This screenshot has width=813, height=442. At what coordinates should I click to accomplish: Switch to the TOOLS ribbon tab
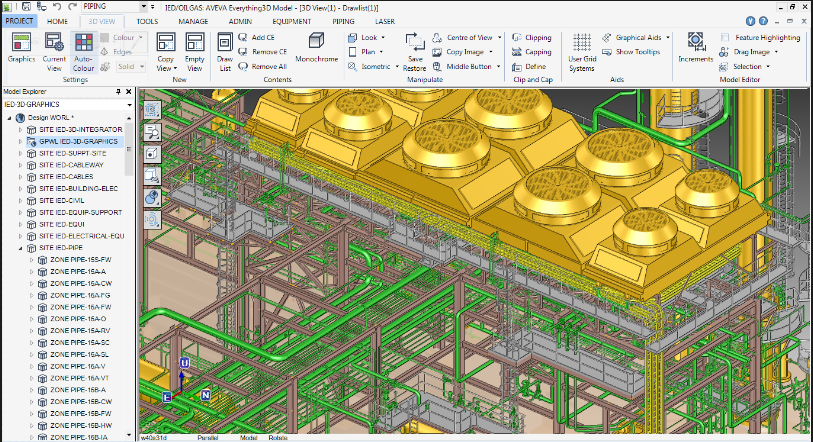tap(147, 21)
